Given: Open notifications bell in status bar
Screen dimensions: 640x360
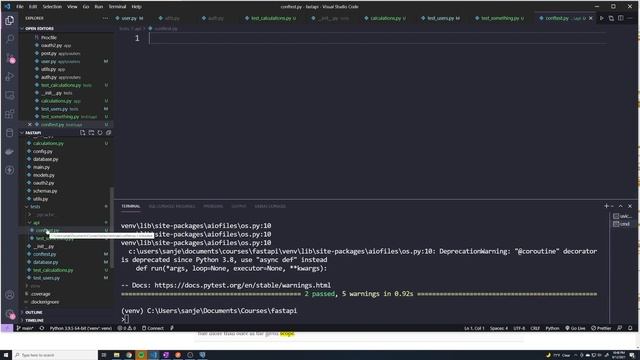Looking at the screenshot, I should click(630, 328).
